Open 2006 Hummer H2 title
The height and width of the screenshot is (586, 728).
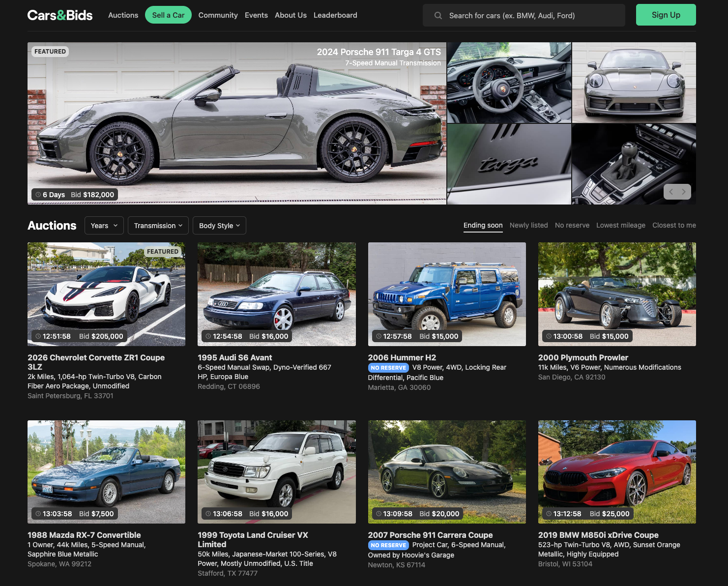pos(402,357)
